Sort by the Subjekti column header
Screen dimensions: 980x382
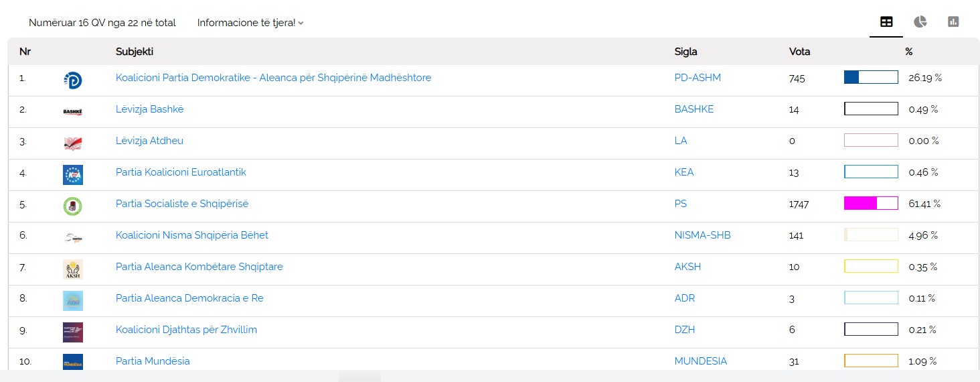pos(135,52)
